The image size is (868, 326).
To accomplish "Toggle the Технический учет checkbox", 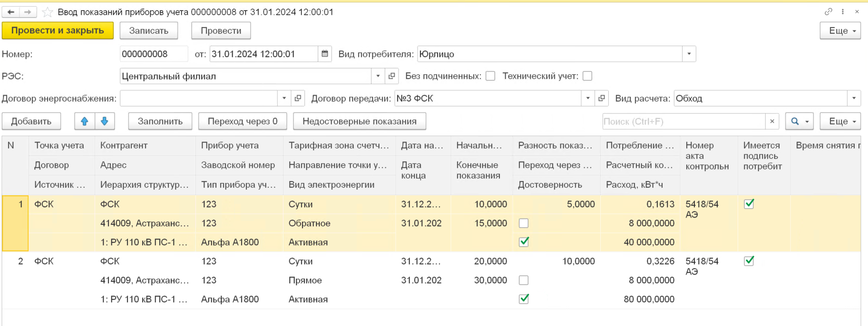I will (587, 76).
